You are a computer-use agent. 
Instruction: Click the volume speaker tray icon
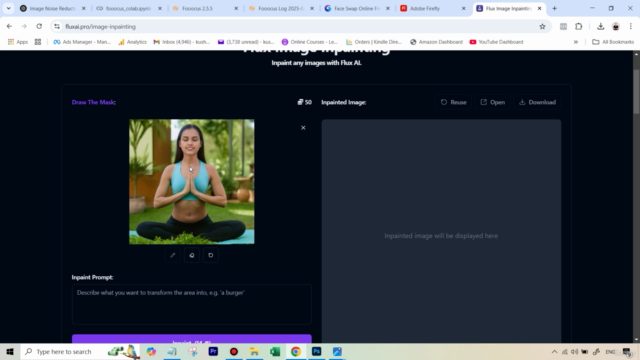pos(574,351)
